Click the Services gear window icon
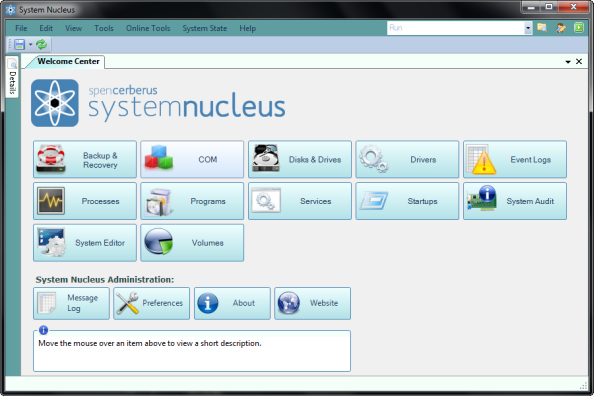This screenshot has height=396, width=594. coord(266,200)
